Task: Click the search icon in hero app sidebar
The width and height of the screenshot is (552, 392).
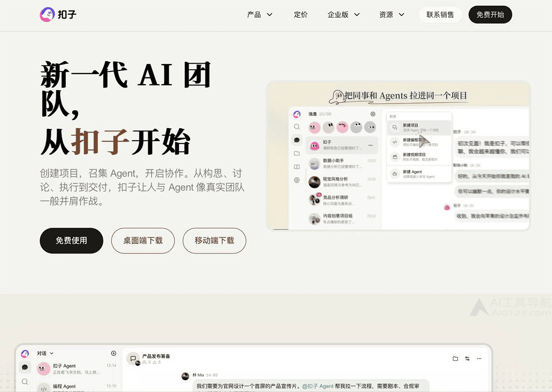Action: (297, 127)
